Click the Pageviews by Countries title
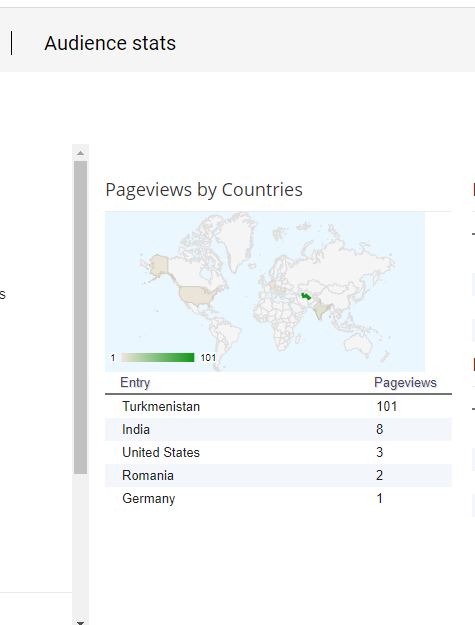Screen dimensions: 475x625 pyautogui.click(x=204, y=190)
